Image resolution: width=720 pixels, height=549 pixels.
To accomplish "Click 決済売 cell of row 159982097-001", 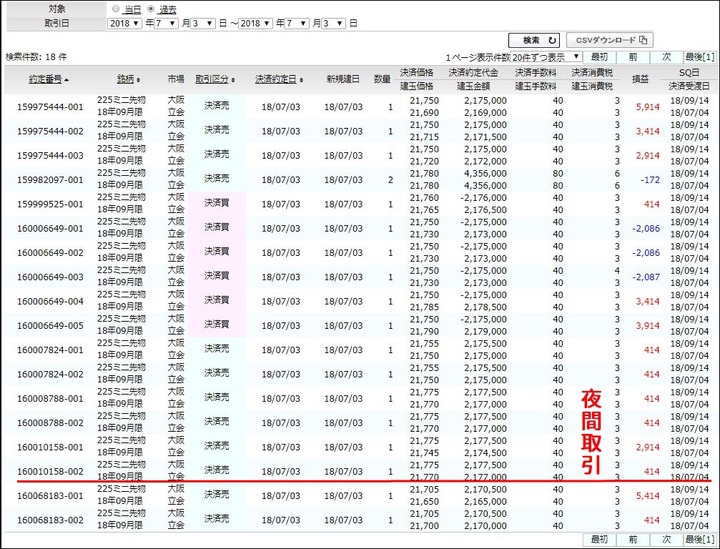I will click(x=217, y=179).
